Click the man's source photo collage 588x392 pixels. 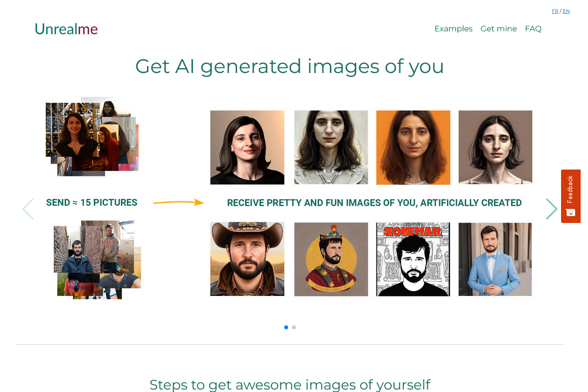(97, 260)
